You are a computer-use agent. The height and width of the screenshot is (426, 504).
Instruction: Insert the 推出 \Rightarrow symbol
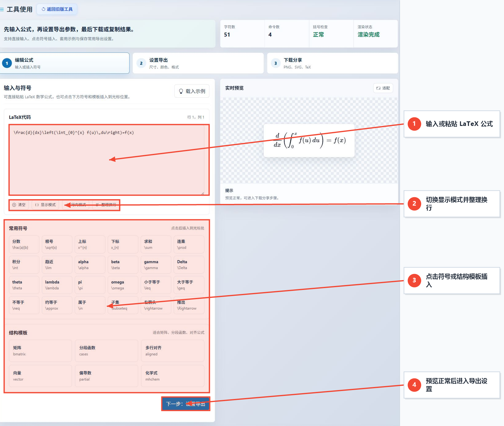point(189,305)
